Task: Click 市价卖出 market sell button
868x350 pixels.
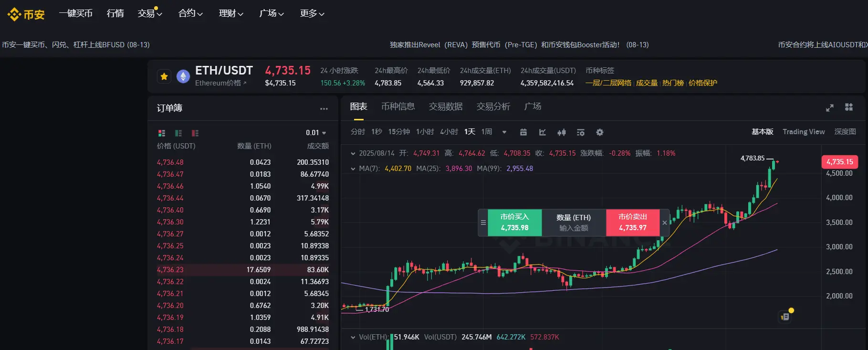Action: [633, 223]
